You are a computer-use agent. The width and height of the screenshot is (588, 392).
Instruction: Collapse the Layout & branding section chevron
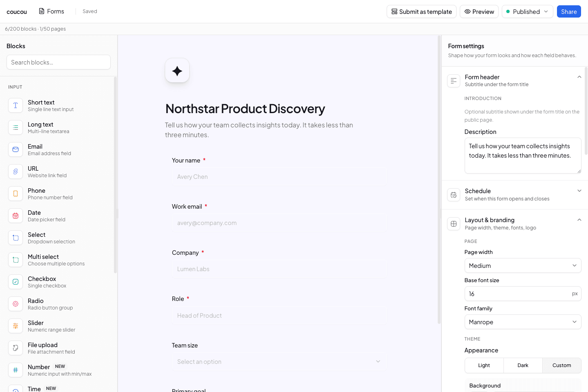click(x=579, y=220)
